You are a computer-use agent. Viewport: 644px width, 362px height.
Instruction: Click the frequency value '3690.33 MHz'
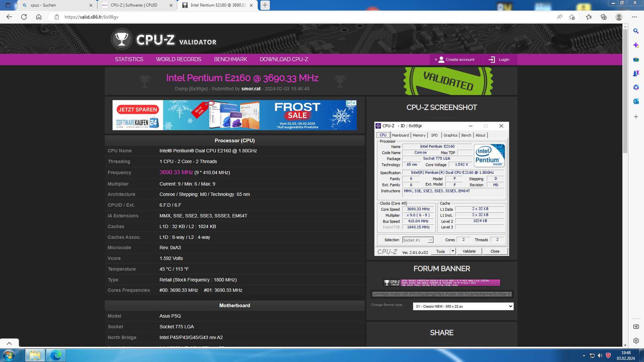(176, 172)
